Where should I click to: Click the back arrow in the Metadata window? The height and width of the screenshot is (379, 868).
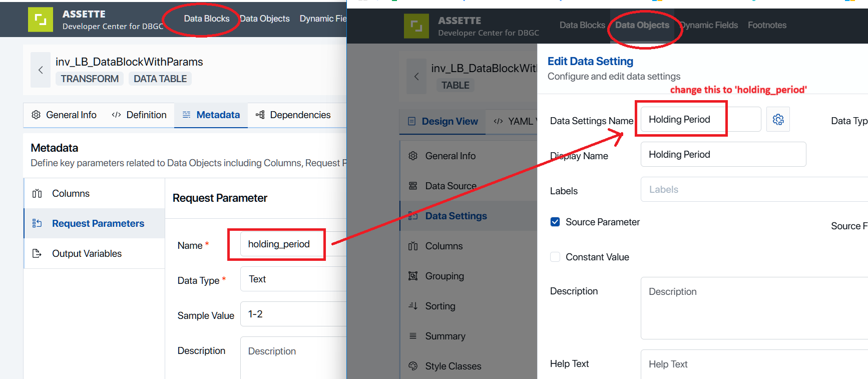point(41,70)
